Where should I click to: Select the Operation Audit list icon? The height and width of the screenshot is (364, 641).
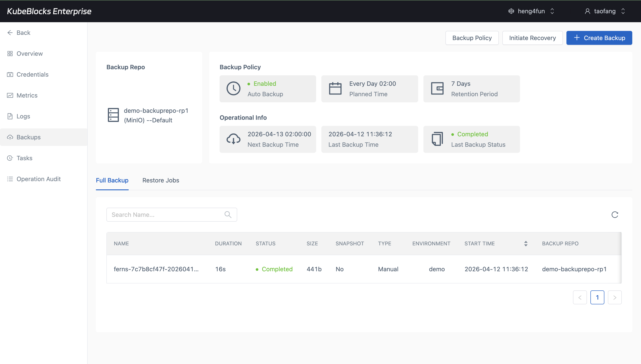click(x=10, y=179)
